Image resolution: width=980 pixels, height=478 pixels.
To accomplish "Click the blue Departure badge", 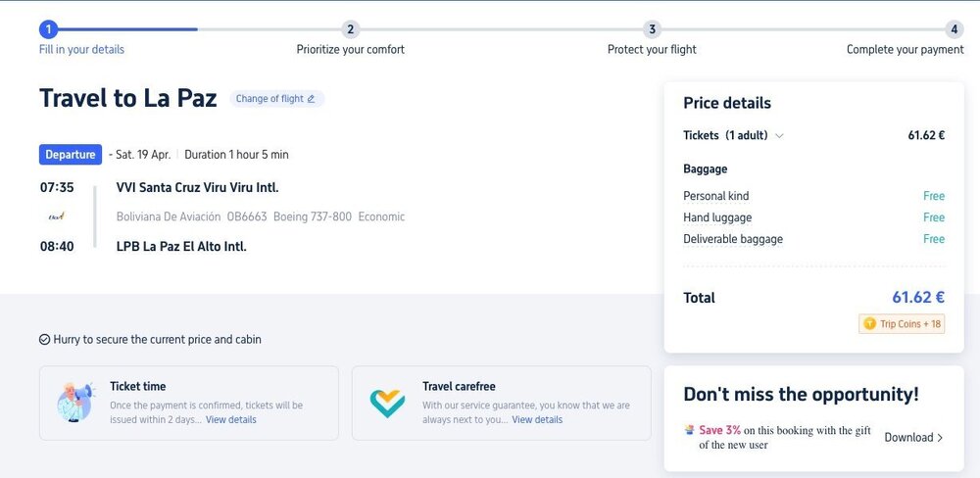I will click(x=71, y=155).
